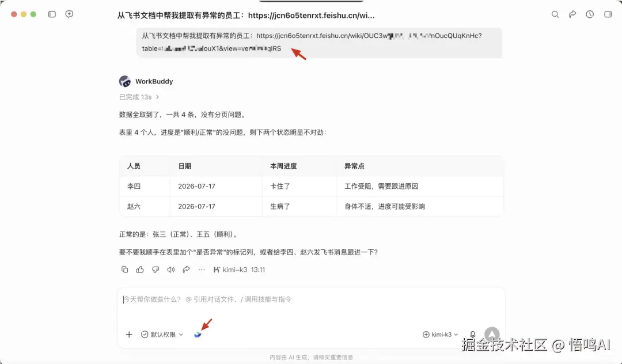
Task: Open conversation history with the clock icon
Action: coord(590,14)
